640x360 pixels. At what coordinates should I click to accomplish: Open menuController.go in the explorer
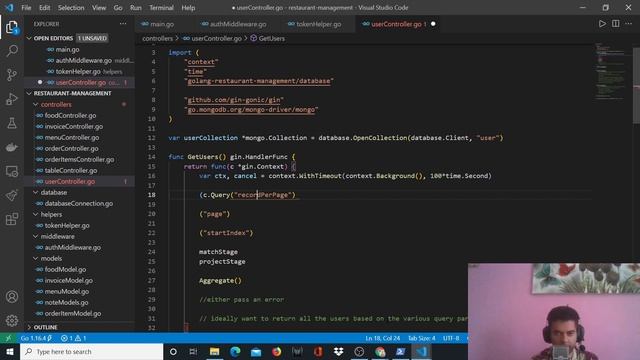coord(72,138)
